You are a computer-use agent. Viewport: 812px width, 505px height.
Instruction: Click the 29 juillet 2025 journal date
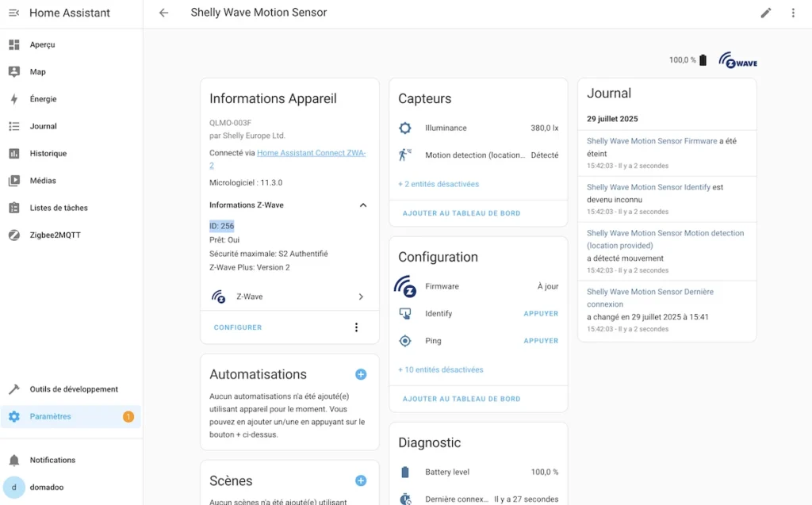click(612, 119)
